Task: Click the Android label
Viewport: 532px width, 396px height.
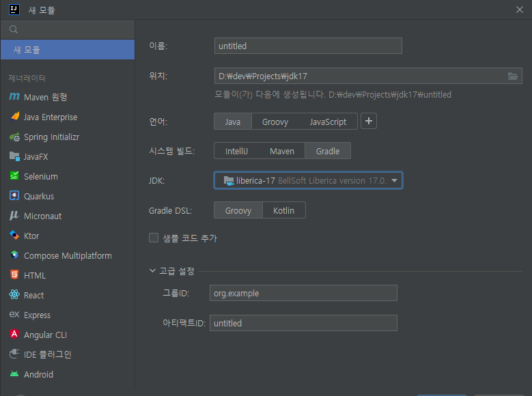Action: tap(38, 374)
